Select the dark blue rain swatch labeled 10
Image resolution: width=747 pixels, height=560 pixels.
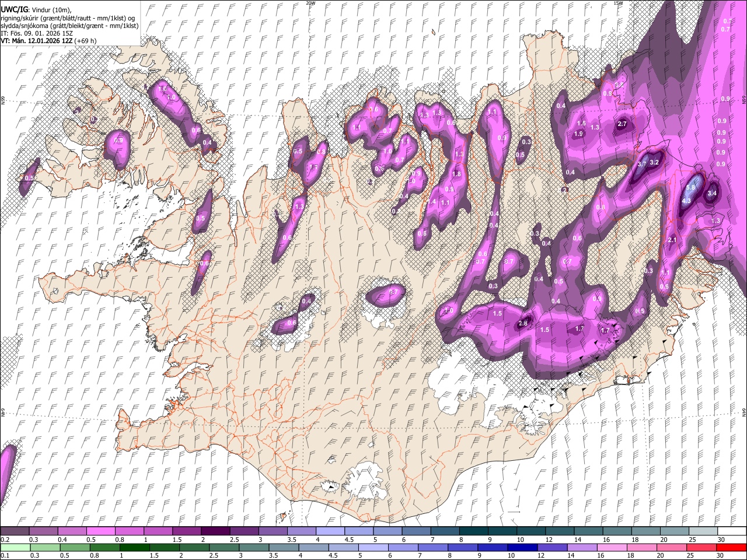[522, 547]
